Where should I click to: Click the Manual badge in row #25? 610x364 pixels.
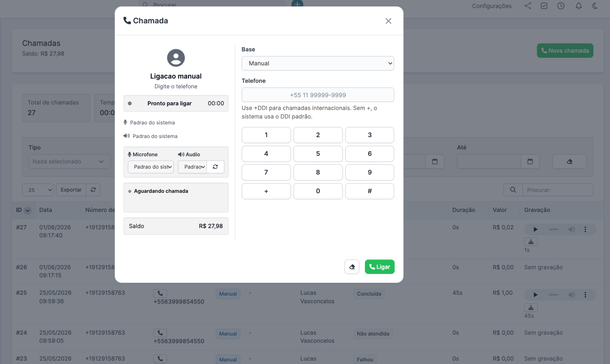pyautogui.click(x=228, y=294)
